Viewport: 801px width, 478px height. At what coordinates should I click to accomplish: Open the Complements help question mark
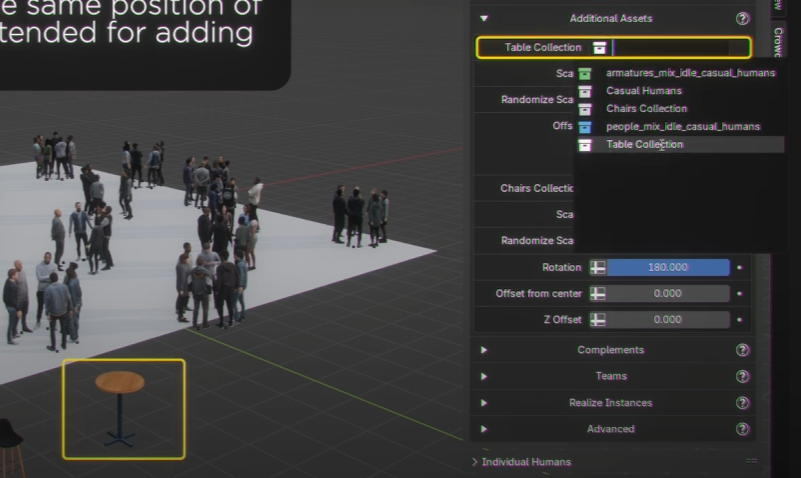point(742,350)
